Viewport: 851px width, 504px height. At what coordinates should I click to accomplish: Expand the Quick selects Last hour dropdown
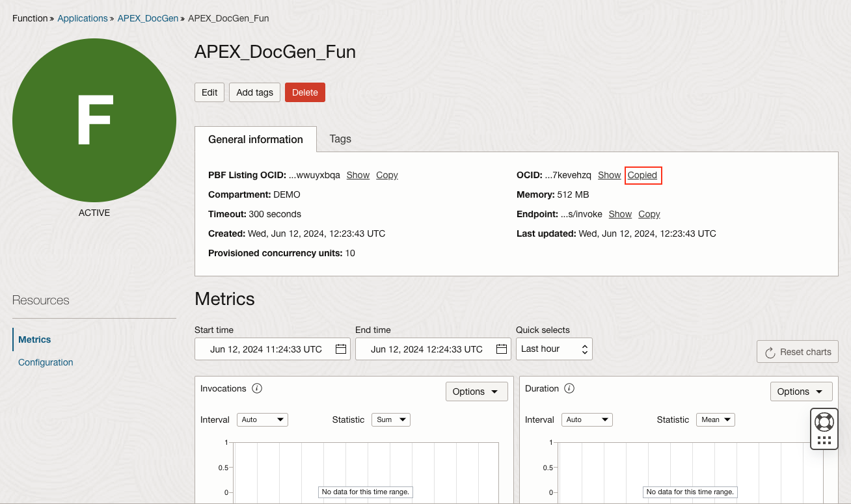[554, 349]
